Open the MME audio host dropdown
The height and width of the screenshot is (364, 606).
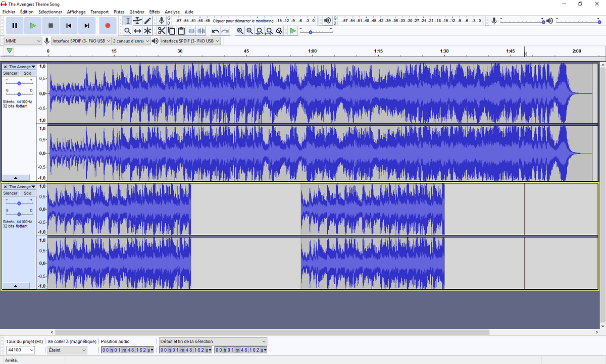(23, 41)
